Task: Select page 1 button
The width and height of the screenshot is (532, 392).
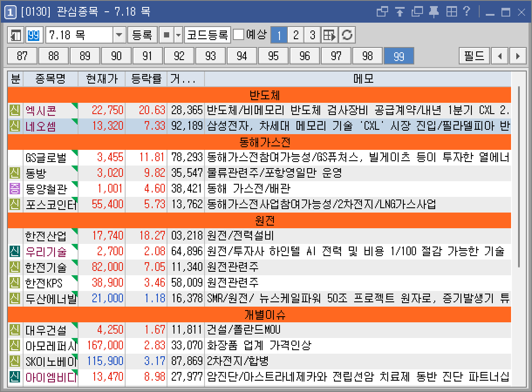Action: 279,35
